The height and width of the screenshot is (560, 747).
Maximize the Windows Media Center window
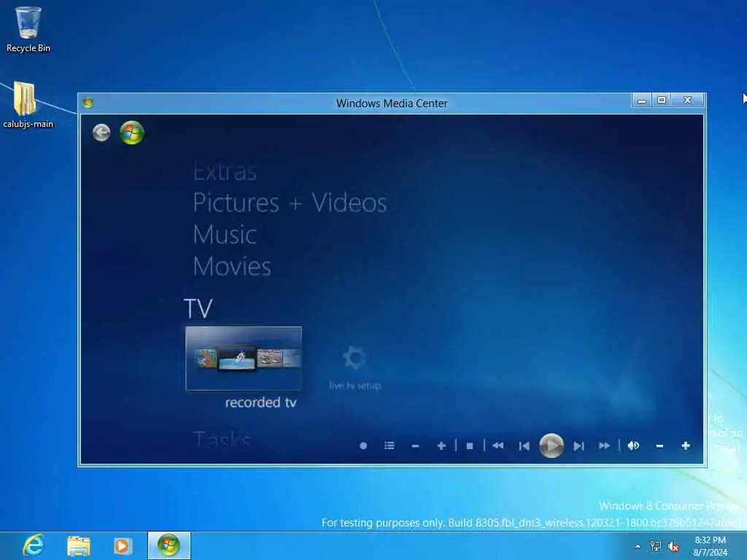tap(661, 101)
